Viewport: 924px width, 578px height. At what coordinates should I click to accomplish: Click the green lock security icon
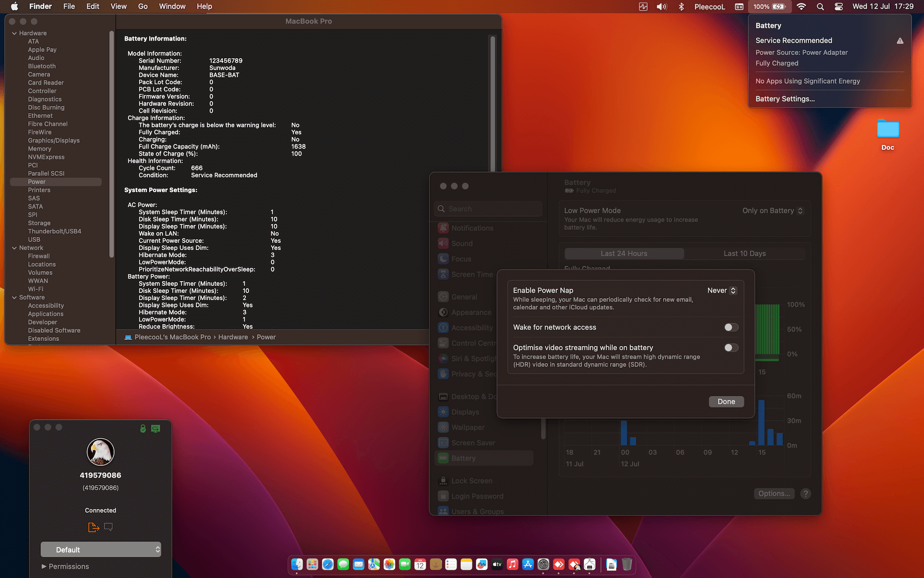click(143, 428)
